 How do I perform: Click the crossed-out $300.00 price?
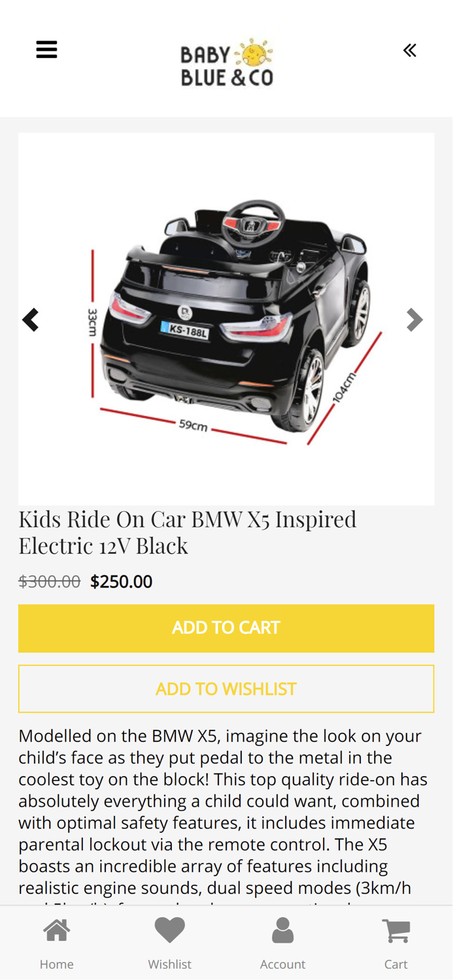[x=50, y=581]
